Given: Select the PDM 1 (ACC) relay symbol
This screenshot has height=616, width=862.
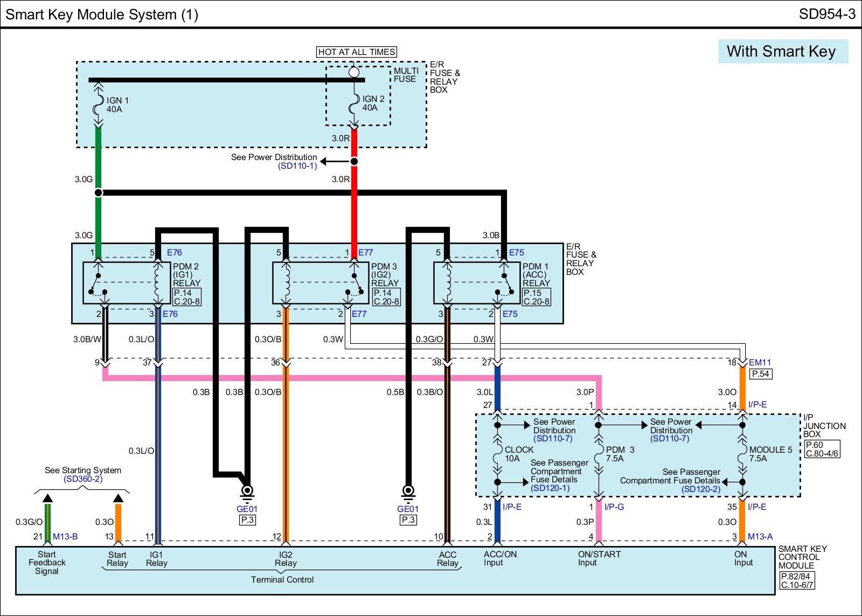Looking at the screenshot, I should (x=476, y=283).
